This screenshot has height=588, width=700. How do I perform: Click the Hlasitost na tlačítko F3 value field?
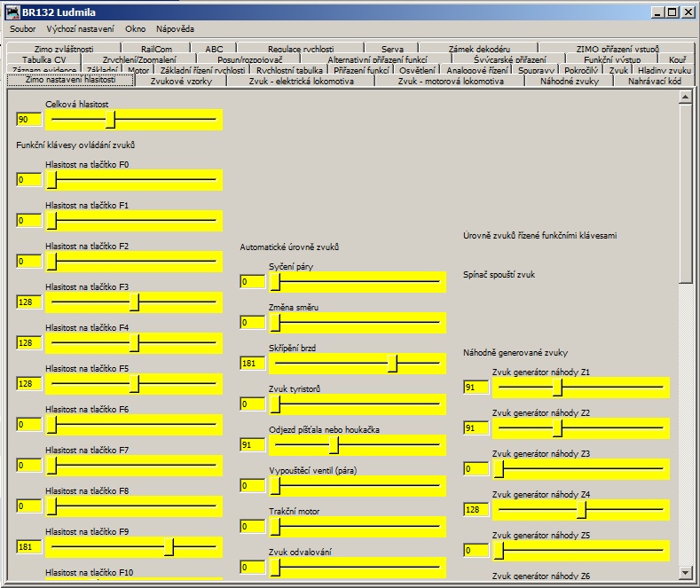click(x=28, y=302)
